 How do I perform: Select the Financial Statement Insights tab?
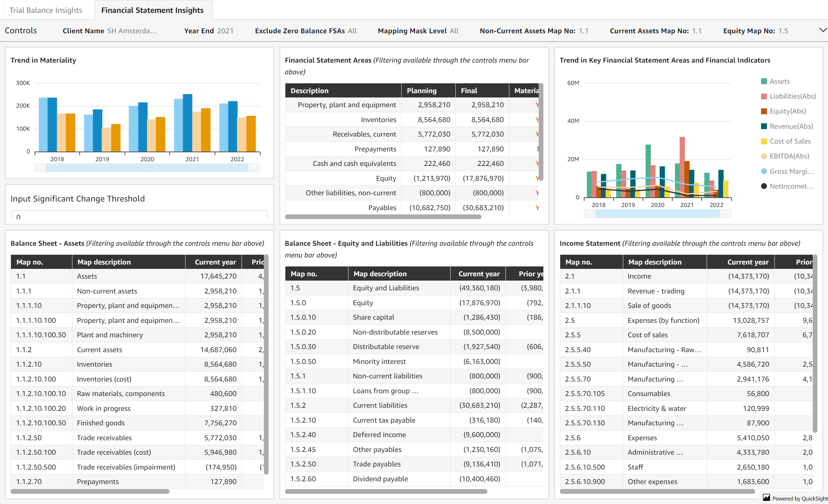(x=153, y=10)
